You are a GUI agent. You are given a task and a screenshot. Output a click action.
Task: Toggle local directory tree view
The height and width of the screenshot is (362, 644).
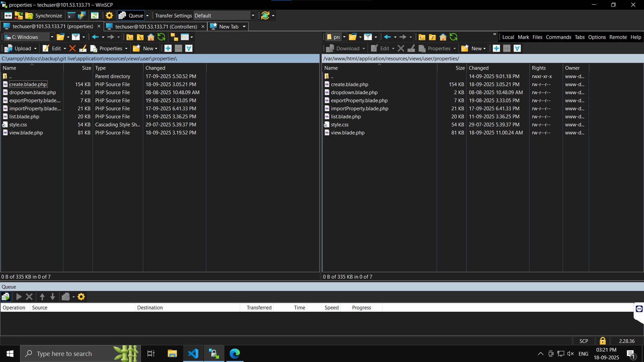click(x=174, y=37)
